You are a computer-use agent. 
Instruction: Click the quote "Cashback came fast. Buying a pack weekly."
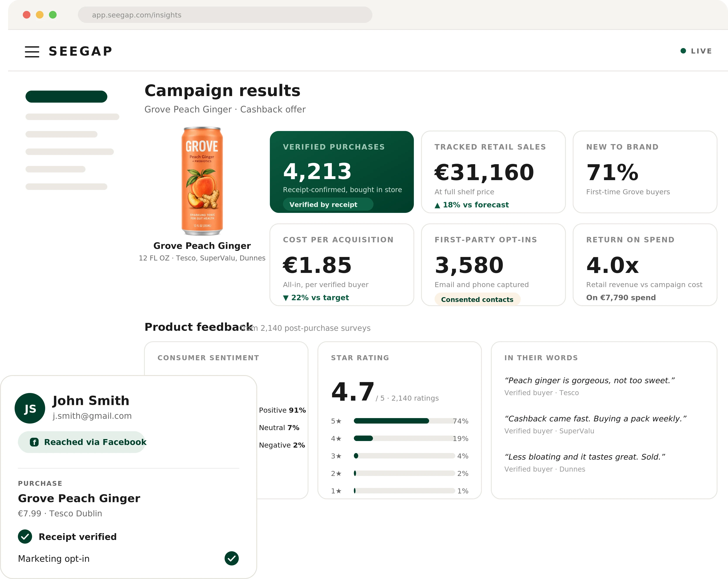click(x=595, y=419)
